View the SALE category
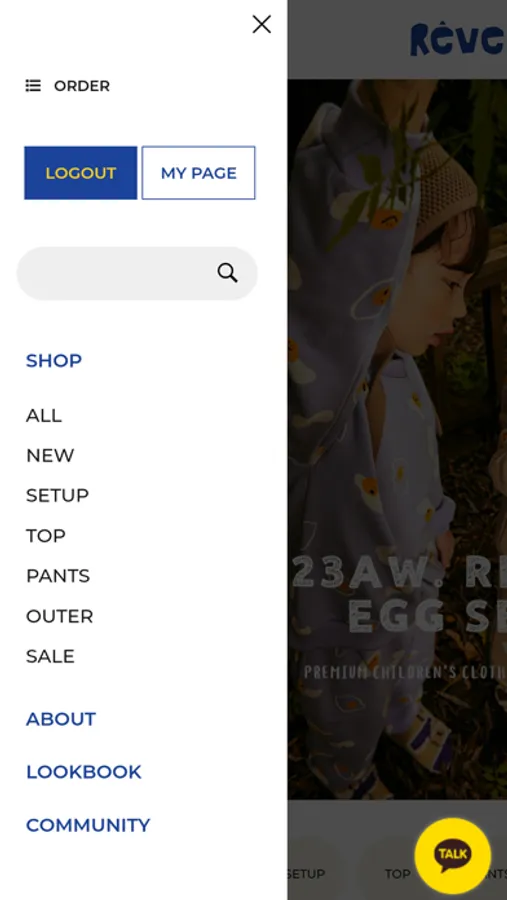Screen dimensions: 507x900 [50, 656]
